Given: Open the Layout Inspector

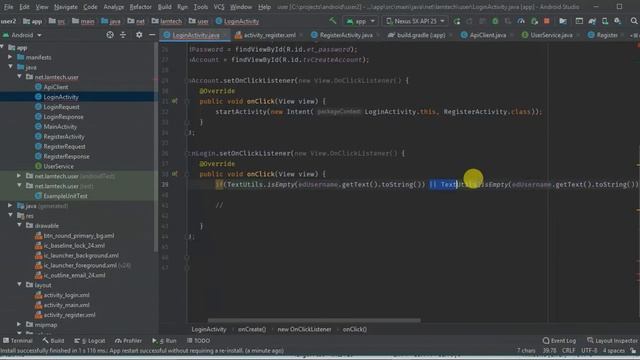Looking at the screenshot, I should pos(612,340).
